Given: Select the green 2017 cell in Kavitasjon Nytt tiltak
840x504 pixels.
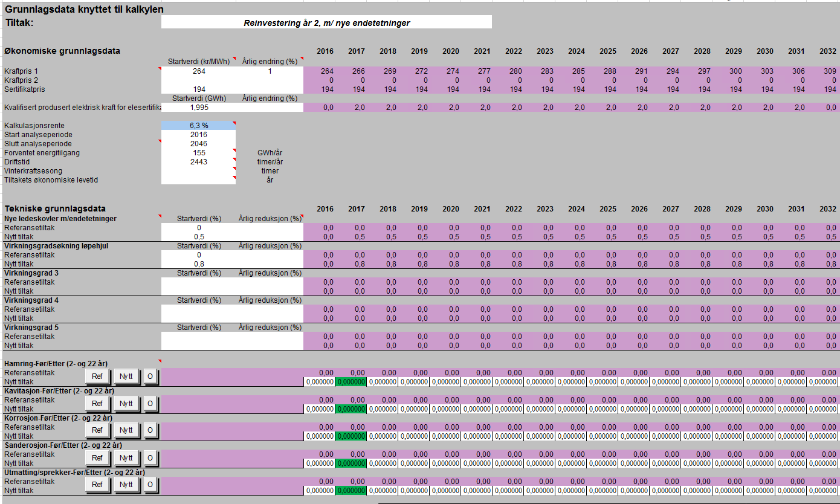Looking at the screenshot, I should [351, 409].
